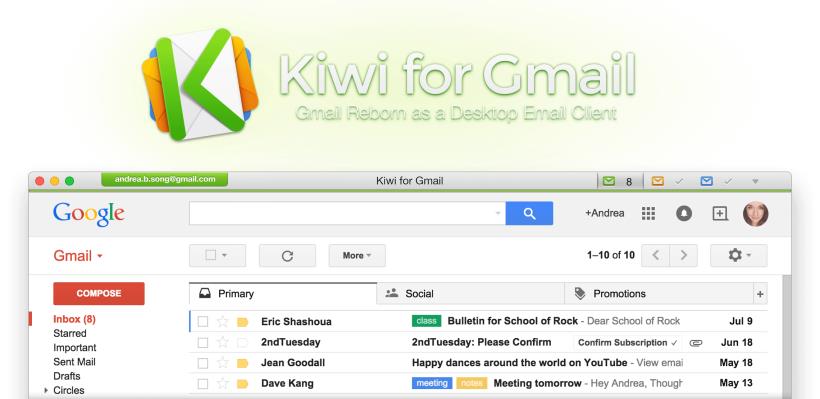Click the plus to add inbox tab

click(x=760, y=294)
